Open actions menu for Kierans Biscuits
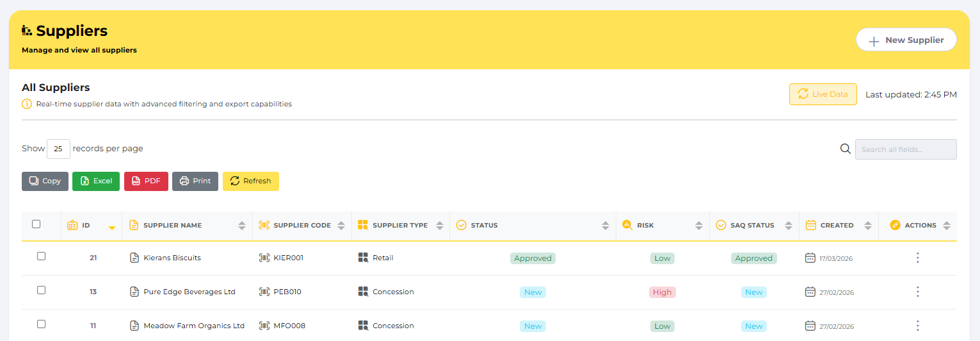 [x=917, y=258]
